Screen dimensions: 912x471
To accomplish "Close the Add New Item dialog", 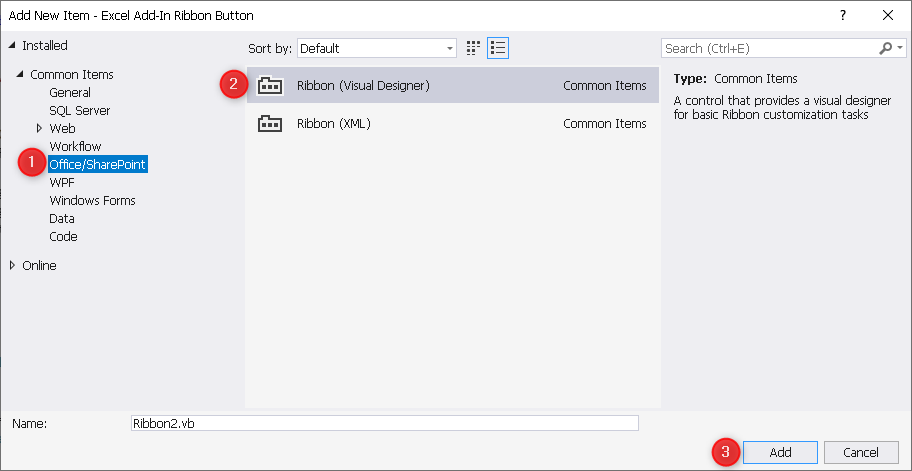I will click(x=888, y=16).
